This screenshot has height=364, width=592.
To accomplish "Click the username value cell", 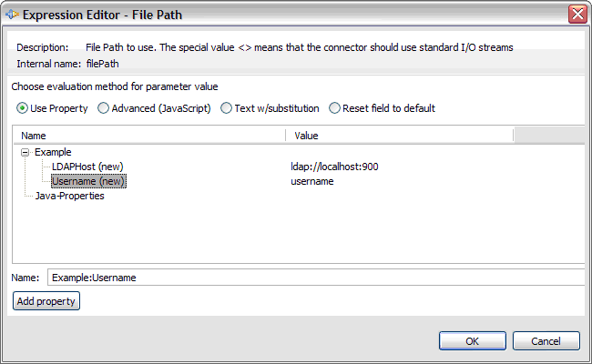I will pos(312,181).
